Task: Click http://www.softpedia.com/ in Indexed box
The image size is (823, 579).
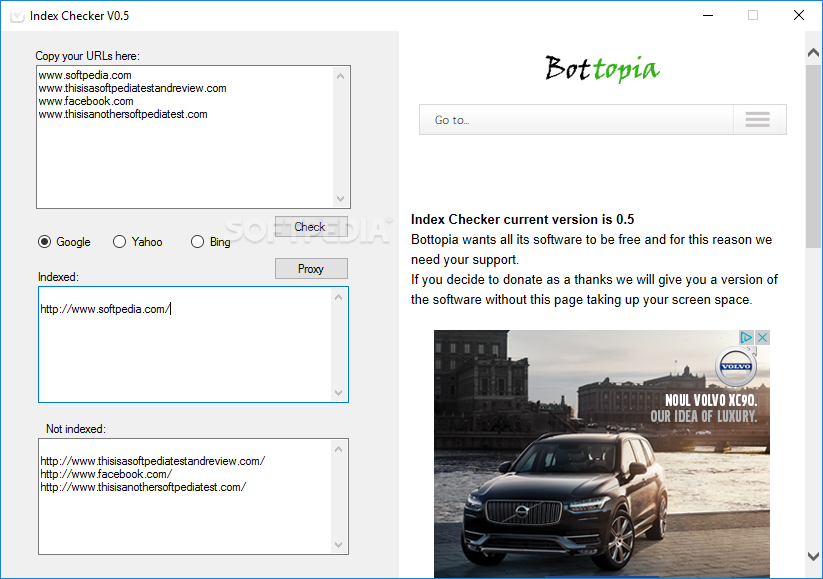Action: tap(105, 309)
